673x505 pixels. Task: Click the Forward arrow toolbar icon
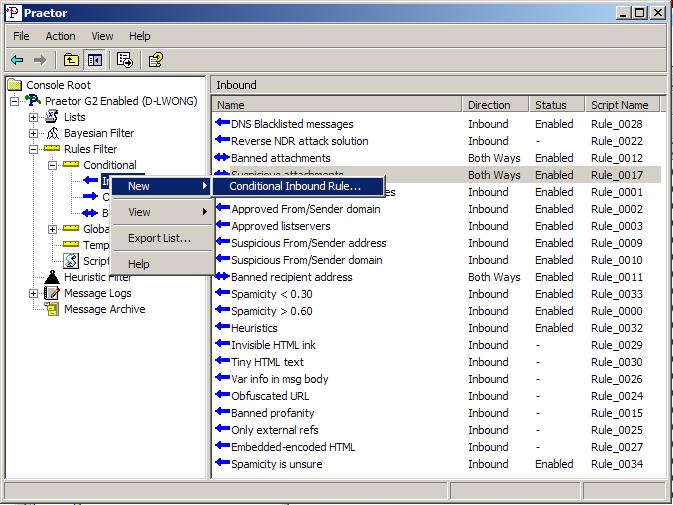point(40,60)
